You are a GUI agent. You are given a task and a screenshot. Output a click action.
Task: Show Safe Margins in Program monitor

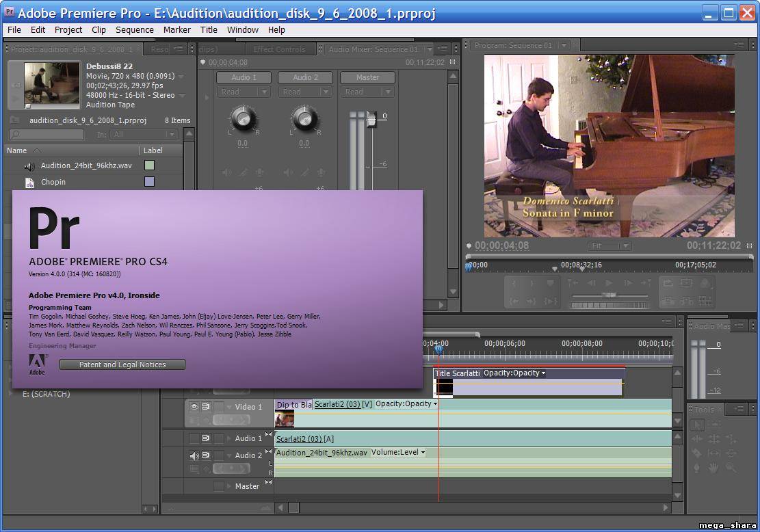(x=686, y=283)
